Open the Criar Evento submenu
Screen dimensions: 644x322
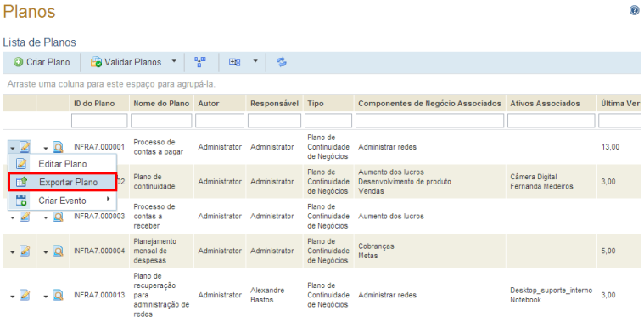tap(63, 201)
